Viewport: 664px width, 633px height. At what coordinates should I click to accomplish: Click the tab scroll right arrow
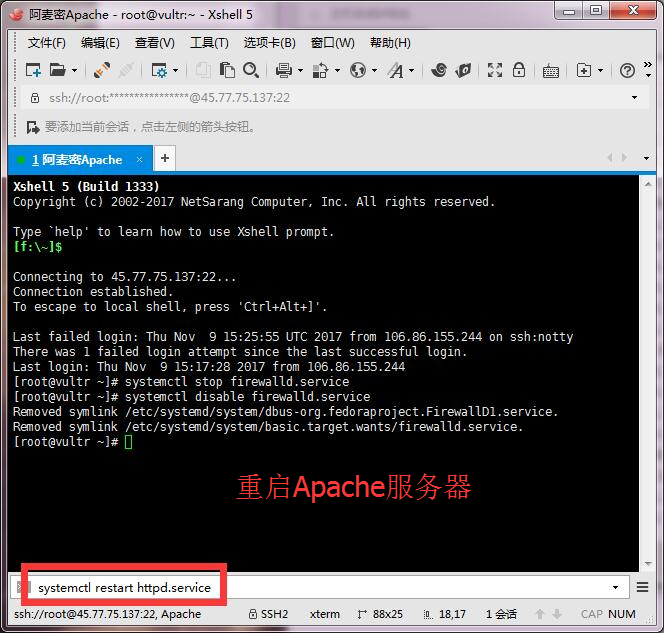point(624,158)
